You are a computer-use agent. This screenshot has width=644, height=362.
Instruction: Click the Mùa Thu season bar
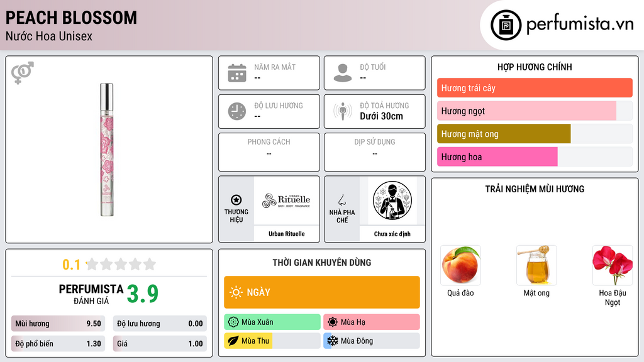coord(272,341)
